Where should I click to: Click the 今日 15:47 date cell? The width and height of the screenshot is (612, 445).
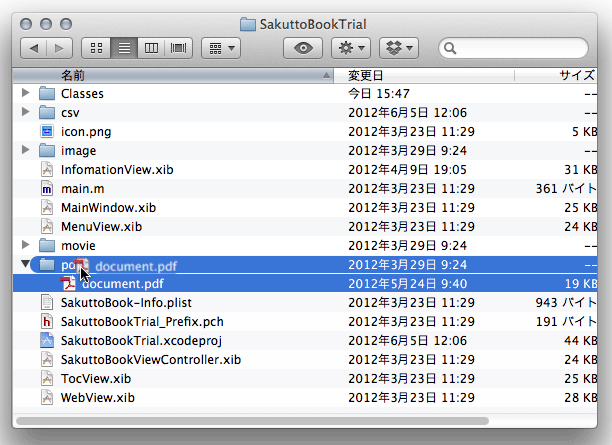379,94
